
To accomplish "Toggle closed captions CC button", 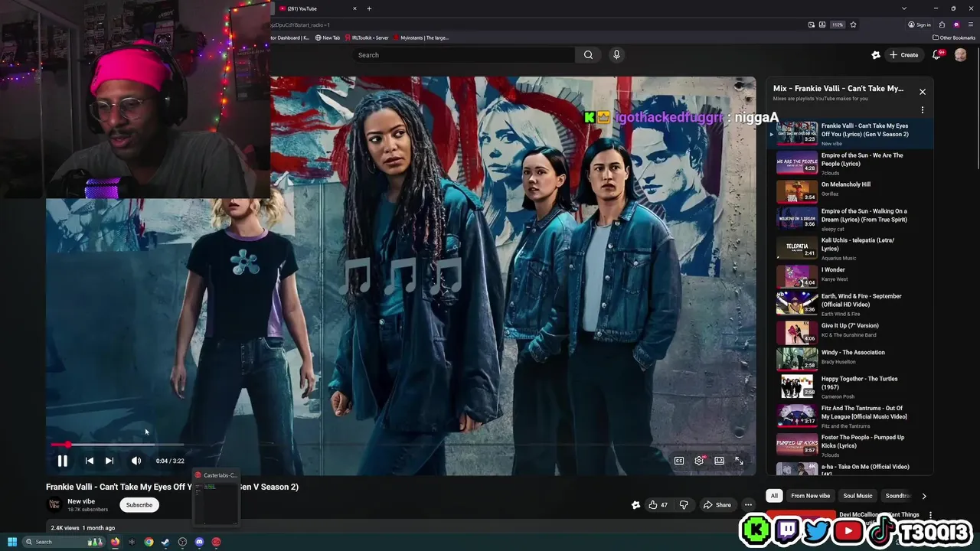I will (x=679, y=461).
